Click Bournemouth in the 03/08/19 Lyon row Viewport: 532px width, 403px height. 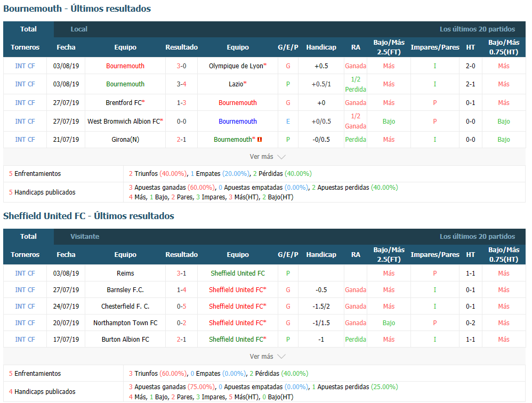(125, 66)
